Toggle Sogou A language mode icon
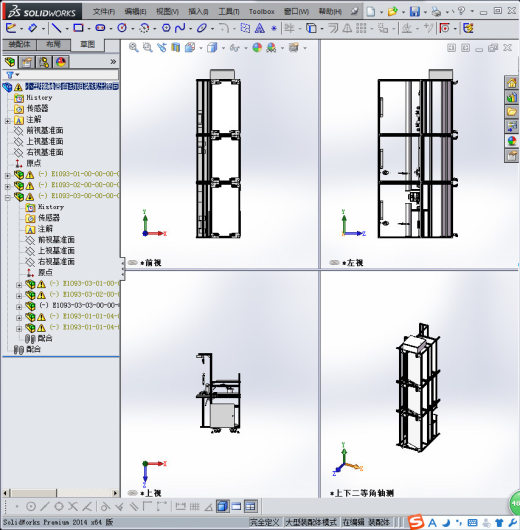 (432, 523)
